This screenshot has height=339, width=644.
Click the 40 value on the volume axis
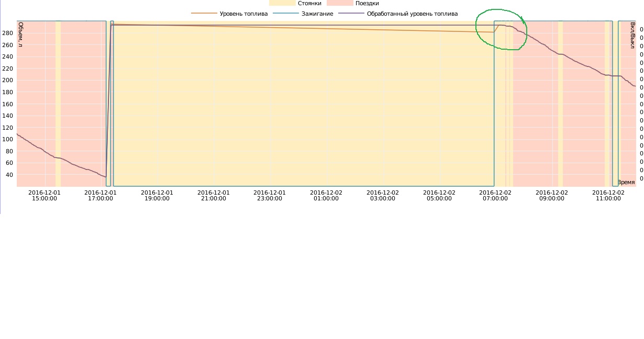click(9, 175)
